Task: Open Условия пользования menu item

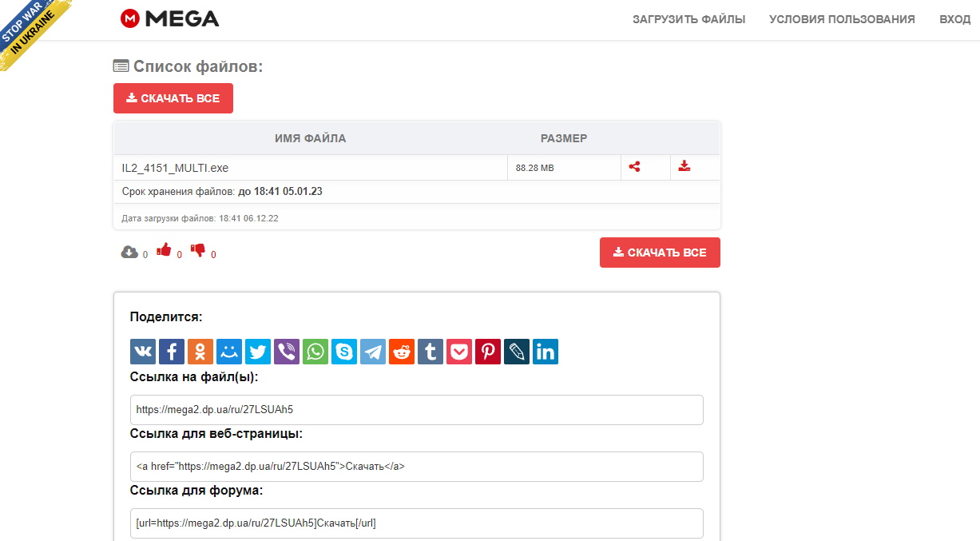Action: (842, 19)
